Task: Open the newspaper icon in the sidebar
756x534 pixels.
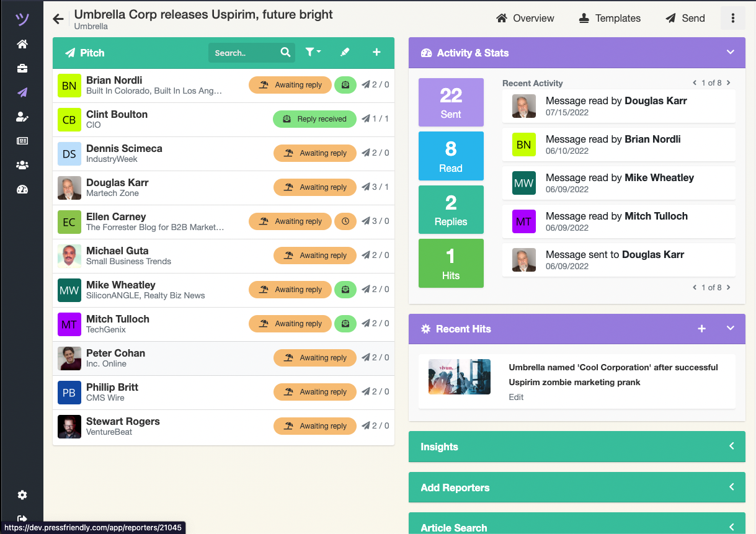Action: (x=22, y=141)
